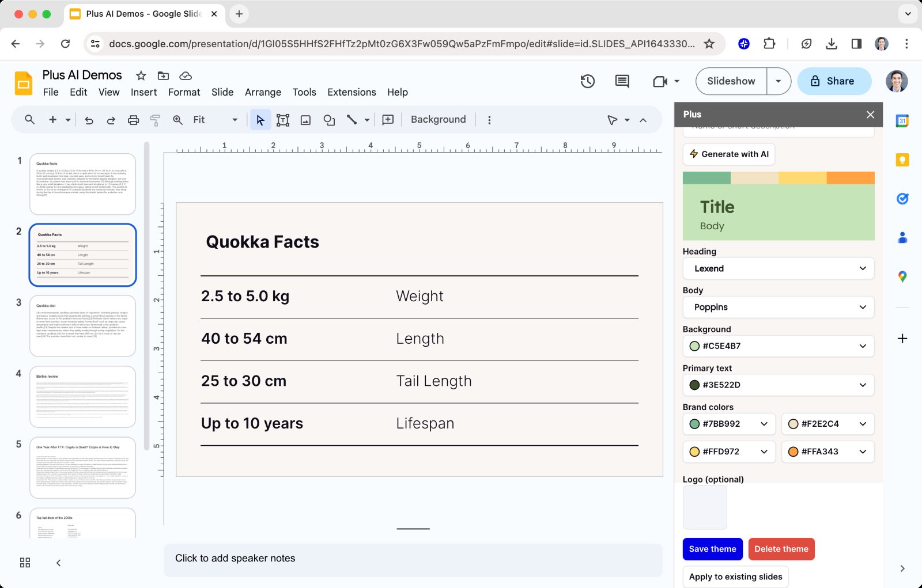Viewport: 922px width, 588px height.
Task: Click the Print icon
Action: click(x=133, y=120)
